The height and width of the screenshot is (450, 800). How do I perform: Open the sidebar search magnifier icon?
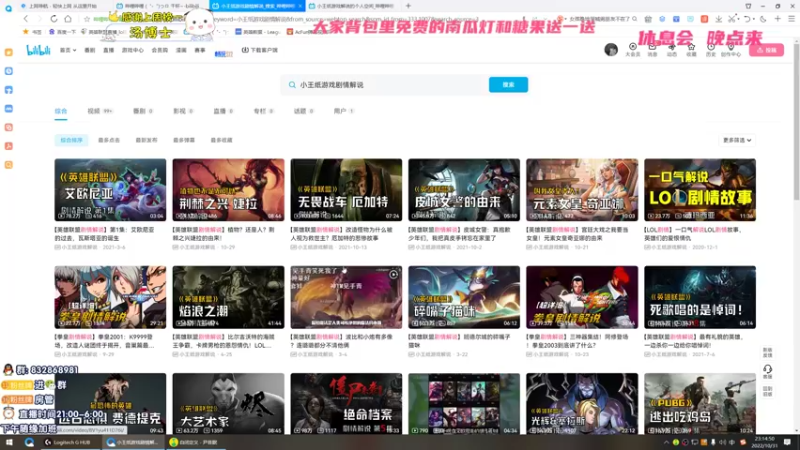tap(9, 165)
